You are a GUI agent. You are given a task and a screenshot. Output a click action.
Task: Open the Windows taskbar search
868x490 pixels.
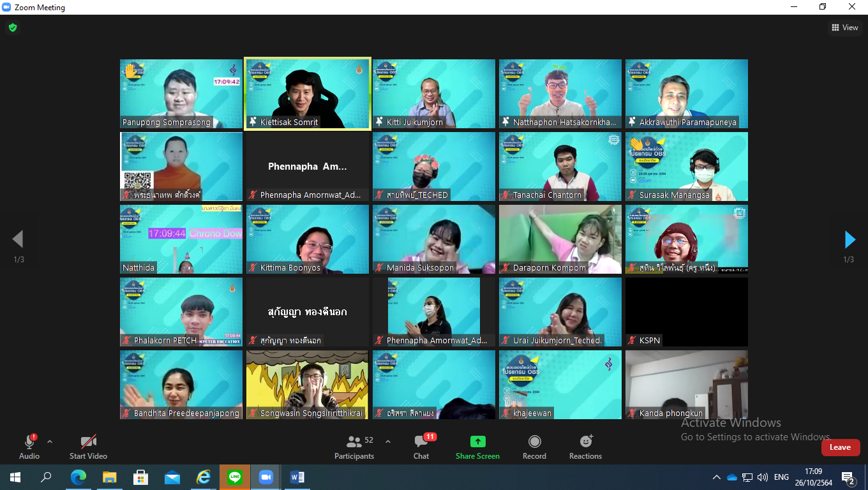click(x=46, y=477)
